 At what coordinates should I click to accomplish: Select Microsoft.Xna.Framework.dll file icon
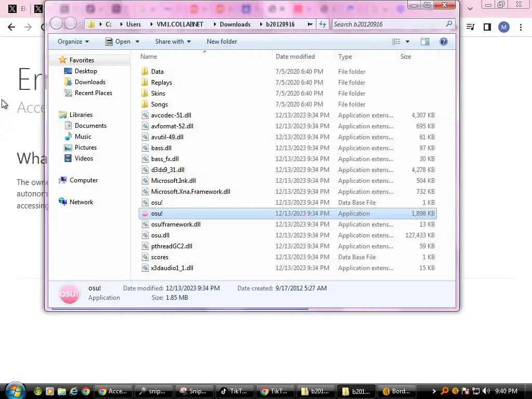(x=145, y=192)
